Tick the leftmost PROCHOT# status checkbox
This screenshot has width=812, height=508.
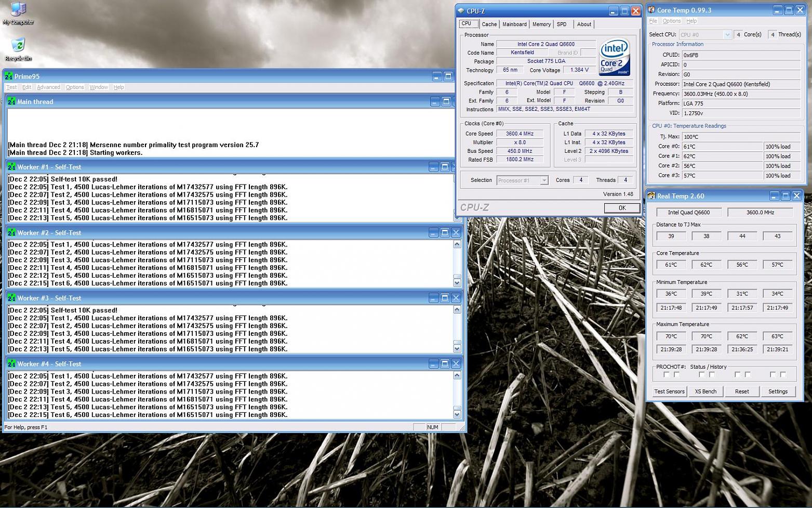click(x=667, y=374)
